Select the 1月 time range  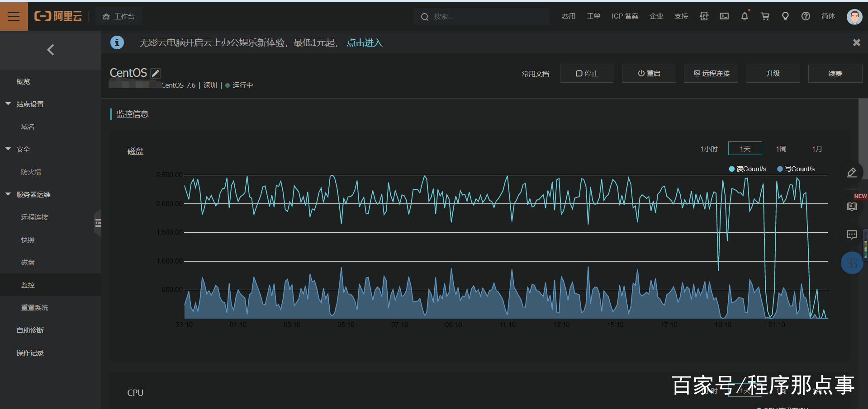pos(817,149)
